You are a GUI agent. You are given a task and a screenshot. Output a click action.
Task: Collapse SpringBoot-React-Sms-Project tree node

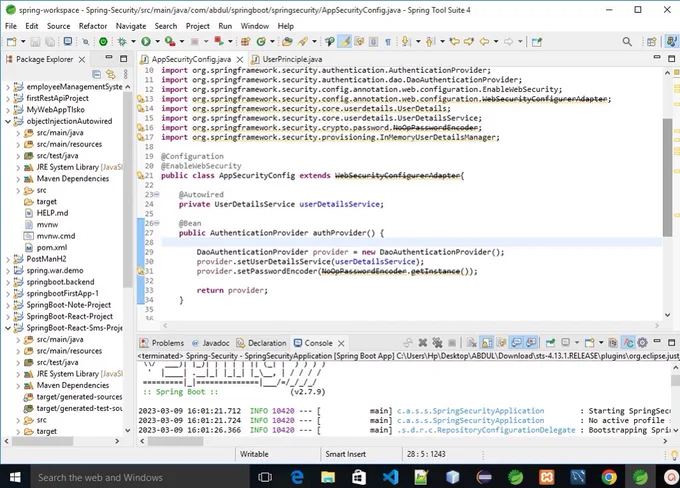point(7,328)
